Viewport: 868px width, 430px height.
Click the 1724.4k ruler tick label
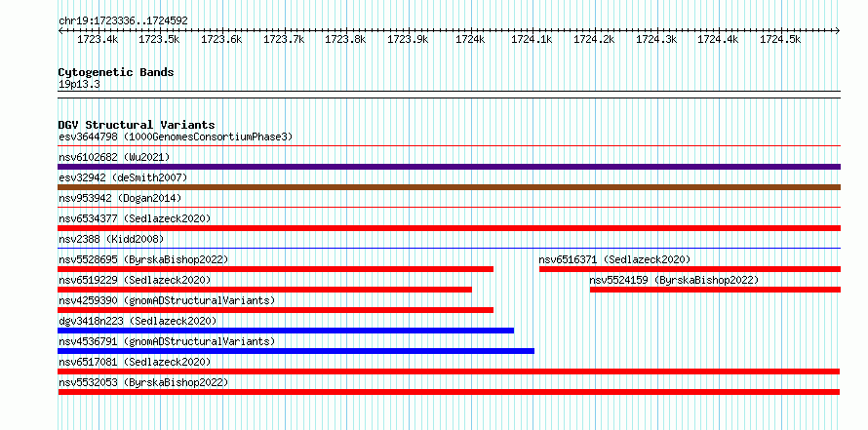point(718,39)
